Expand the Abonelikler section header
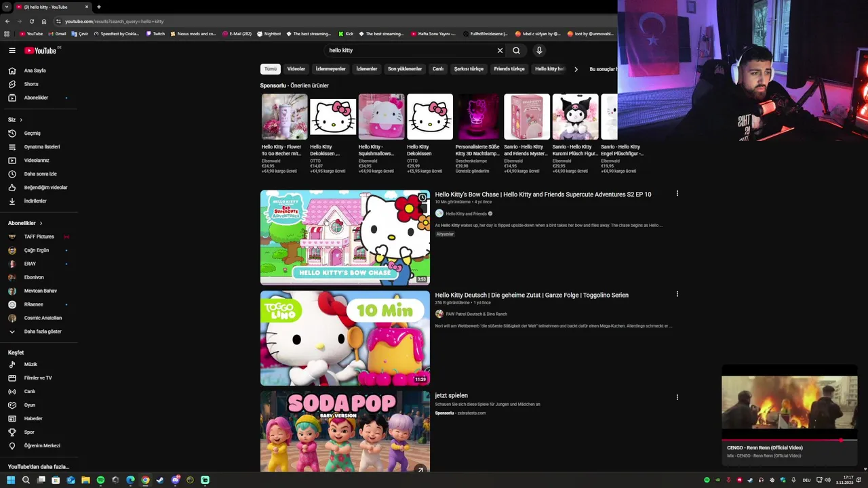Image resolution: width=868 pixels, height=488 pixels. tap(25, 223)
